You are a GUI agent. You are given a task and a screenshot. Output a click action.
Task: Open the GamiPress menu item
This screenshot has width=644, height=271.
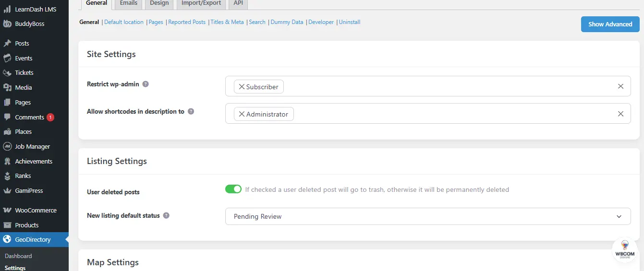[34, 190]
